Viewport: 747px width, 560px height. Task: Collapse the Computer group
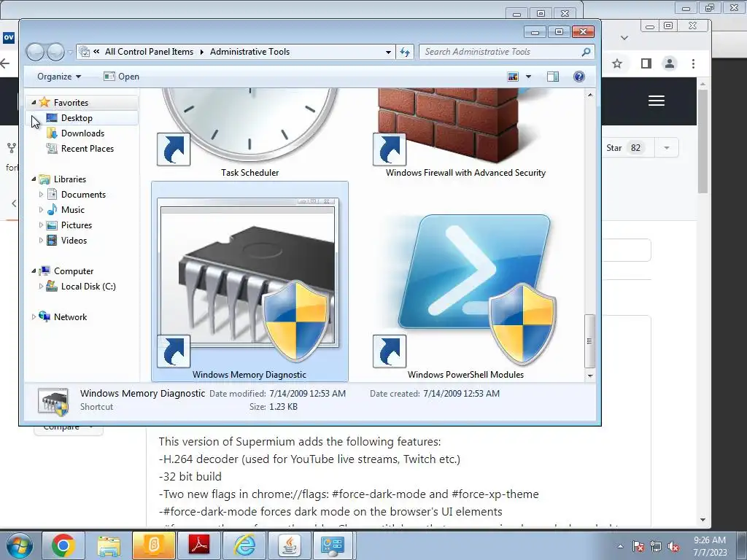[x=34, y=271]
